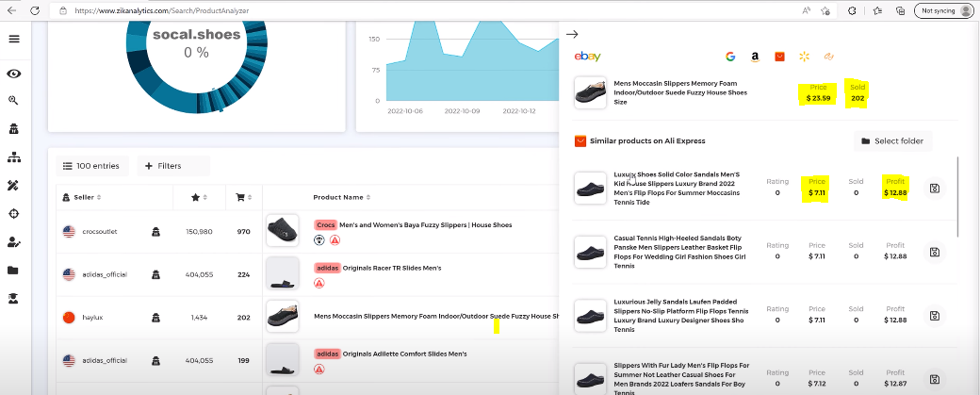Click the Not syncing profile button

[944, 10]
